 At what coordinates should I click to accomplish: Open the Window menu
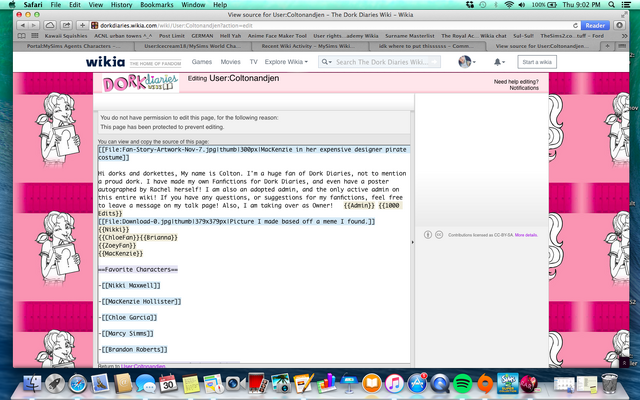pos(193,5)
